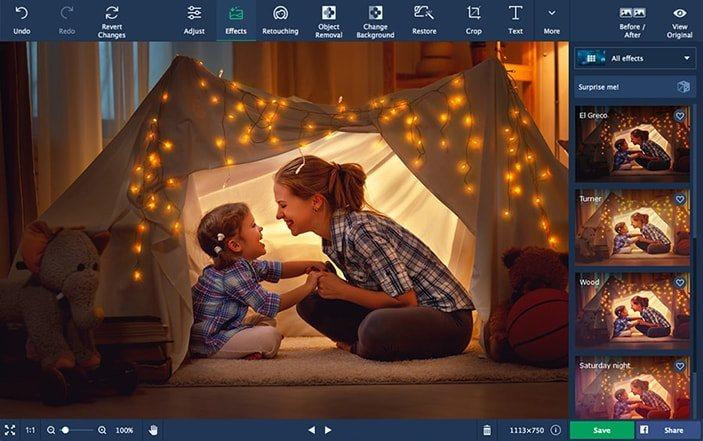The image size is (703, 441).
Task: Switch to the Retouching tab
Action: tap(280, 19)
